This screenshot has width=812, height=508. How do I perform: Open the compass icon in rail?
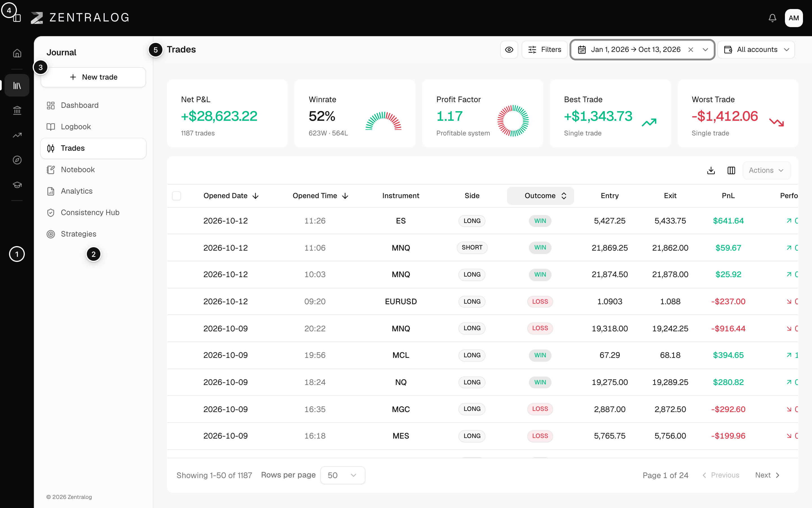pos(17,160)
